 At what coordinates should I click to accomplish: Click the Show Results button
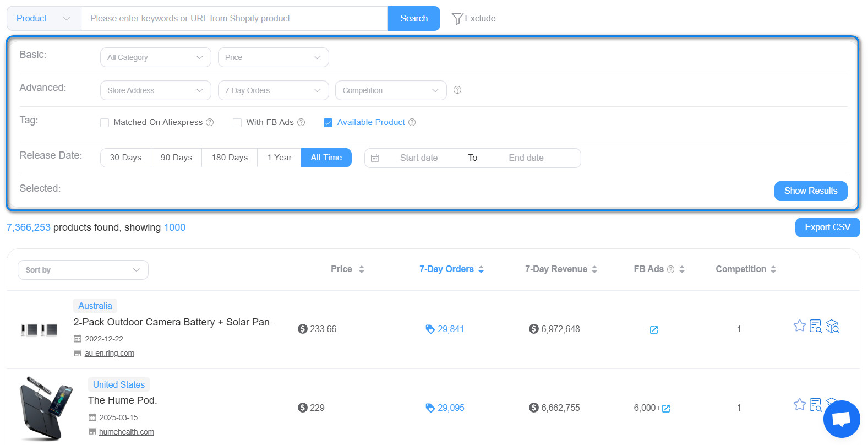811,191
